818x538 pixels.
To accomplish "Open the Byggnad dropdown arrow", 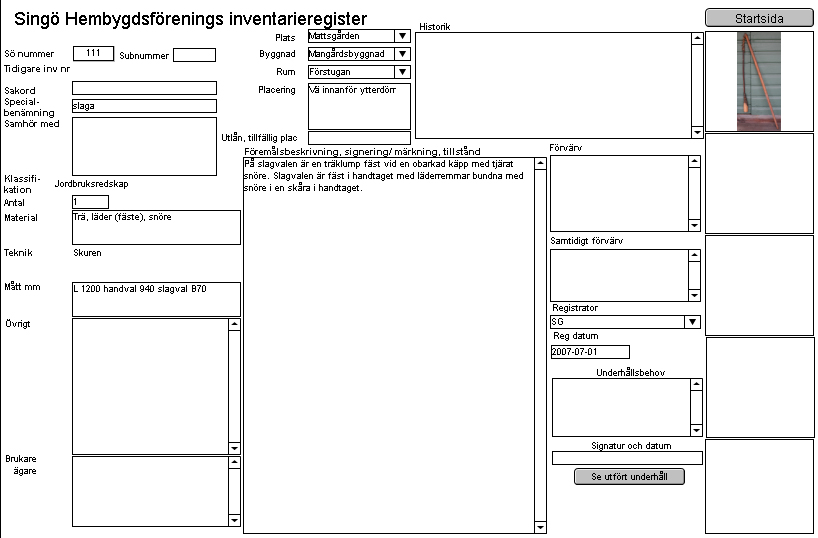I will 402,54.
